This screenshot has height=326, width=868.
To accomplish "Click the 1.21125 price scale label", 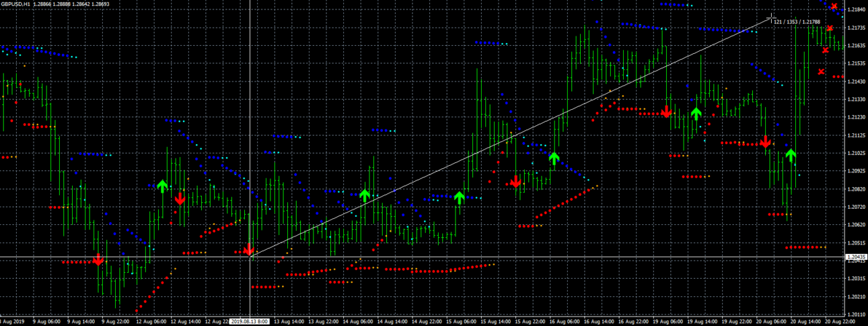I will click(857, 135).
